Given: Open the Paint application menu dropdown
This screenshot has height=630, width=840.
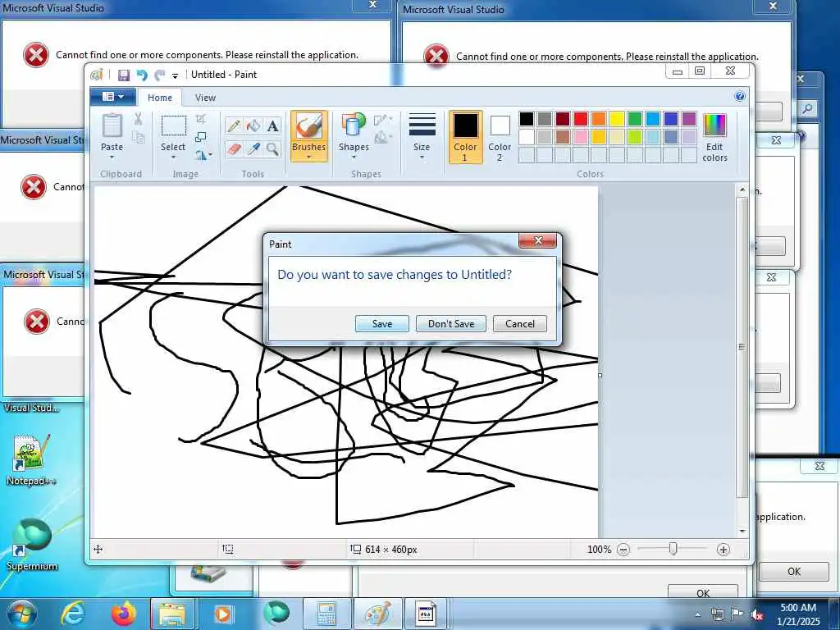Looking at the screenshot, I should pyautogui.click(x=113, y=97).
